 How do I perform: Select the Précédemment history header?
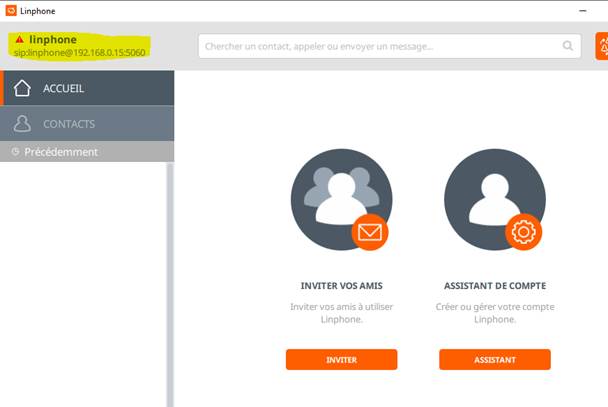[x=87, y=152]
